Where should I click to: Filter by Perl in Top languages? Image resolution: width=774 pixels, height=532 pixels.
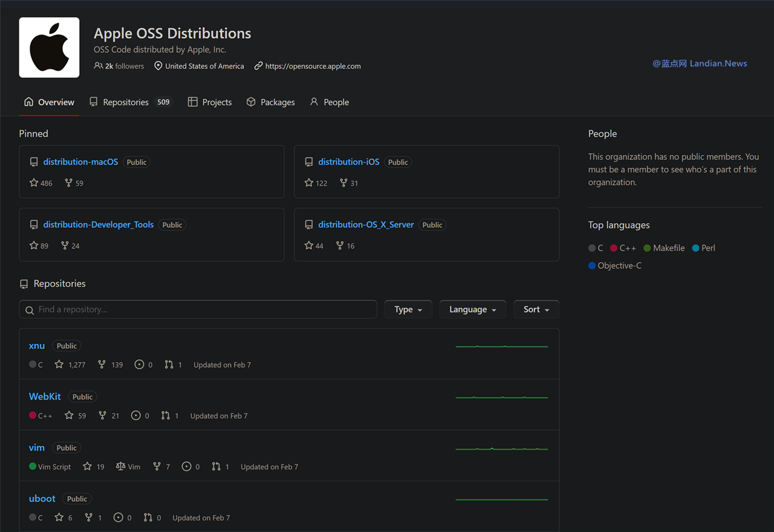point(704,248)
